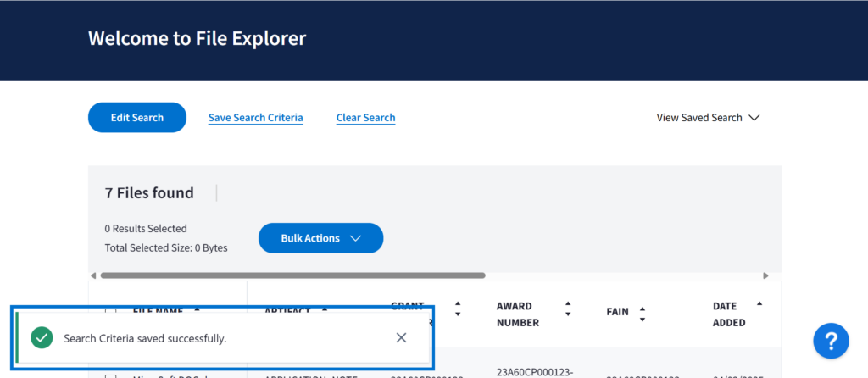Toggle the select-all files checkbox in header

tap(111, 311)
